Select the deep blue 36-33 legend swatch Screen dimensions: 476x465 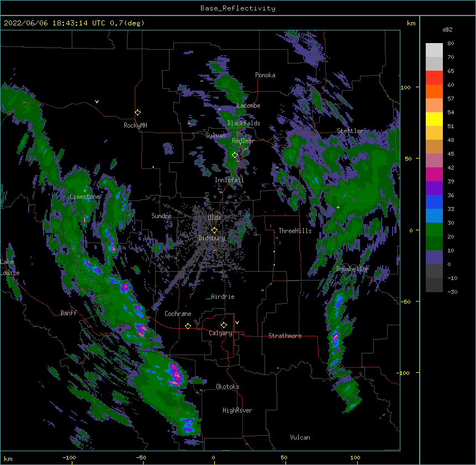pyautogui.click(x=434, y=202)
